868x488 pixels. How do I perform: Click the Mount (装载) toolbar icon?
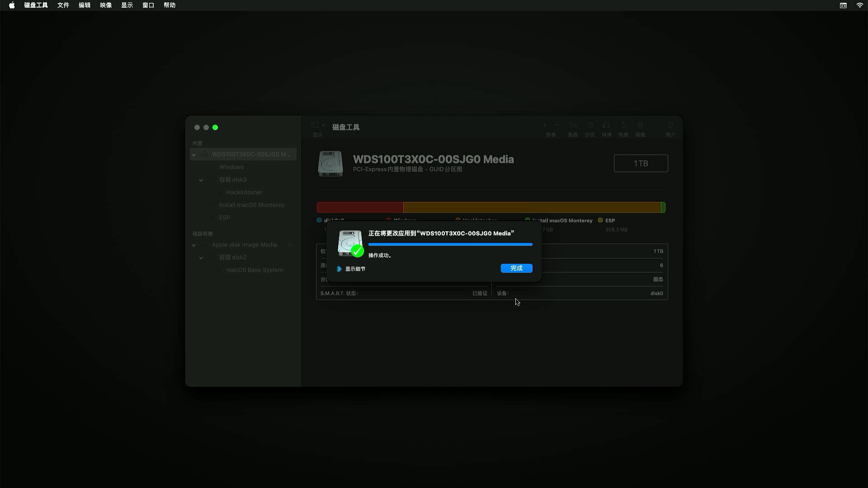coord(640,125)
